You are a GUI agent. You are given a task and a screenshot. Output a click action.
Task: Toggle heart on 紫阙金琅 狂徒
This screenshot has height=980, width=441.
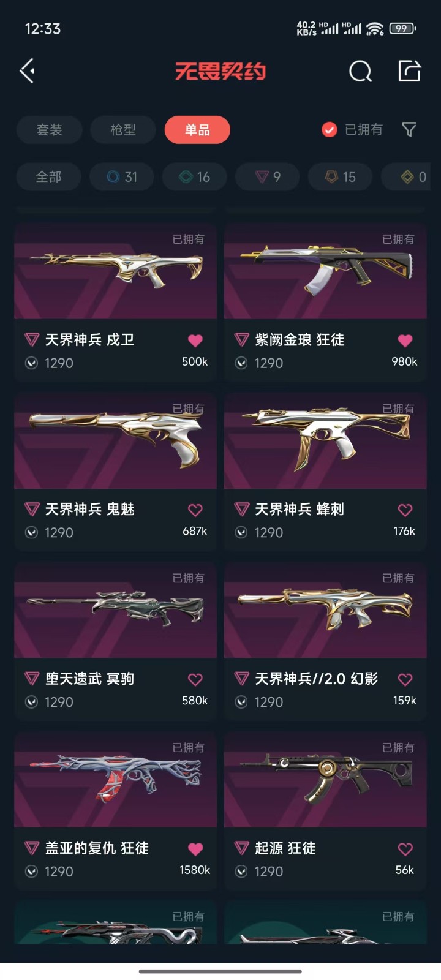click(405, 341)
